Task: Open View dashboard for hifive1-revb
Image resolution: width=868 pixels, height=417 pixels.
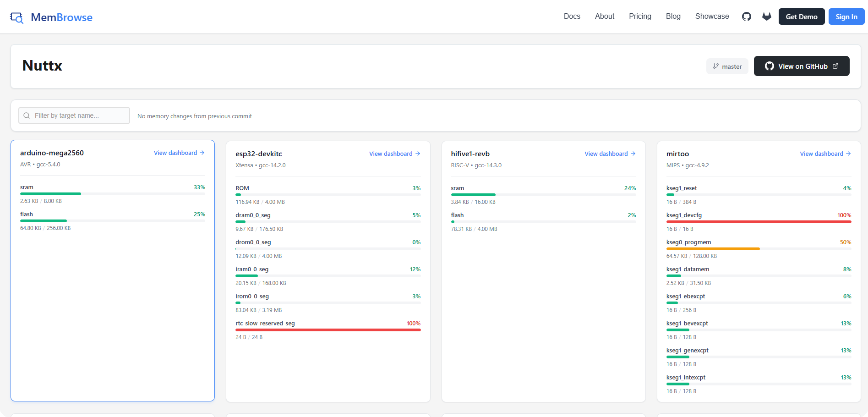Action: point(610,154)
